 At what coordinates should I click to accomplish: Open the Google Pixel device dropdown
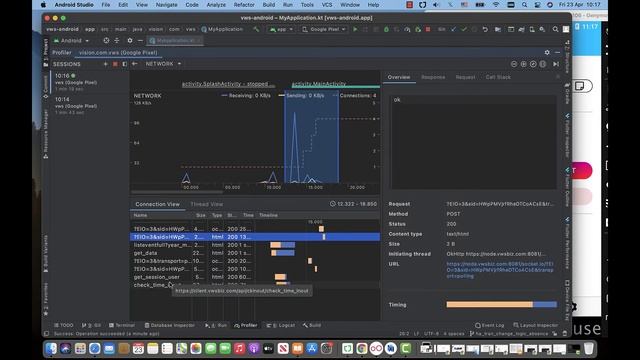click(324, 29)
